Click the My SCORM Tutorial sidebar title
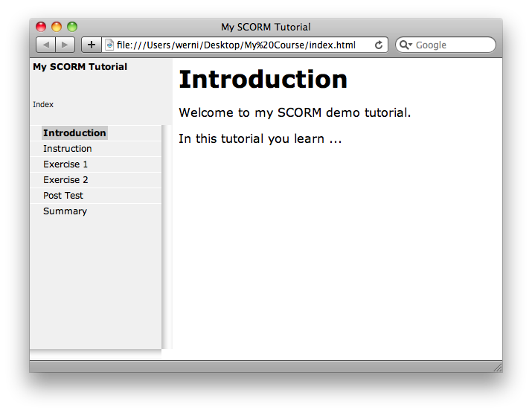 click(80, 67)
